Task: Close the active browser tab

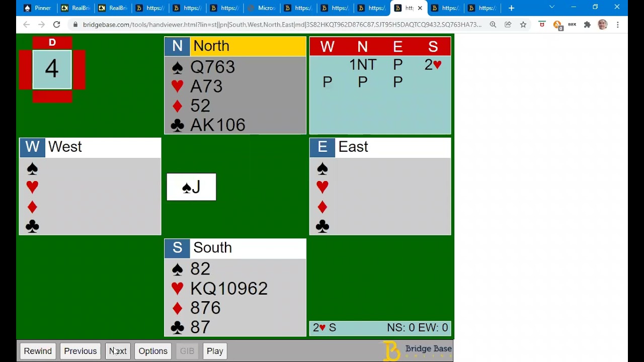Action: (x=420, y=8)
